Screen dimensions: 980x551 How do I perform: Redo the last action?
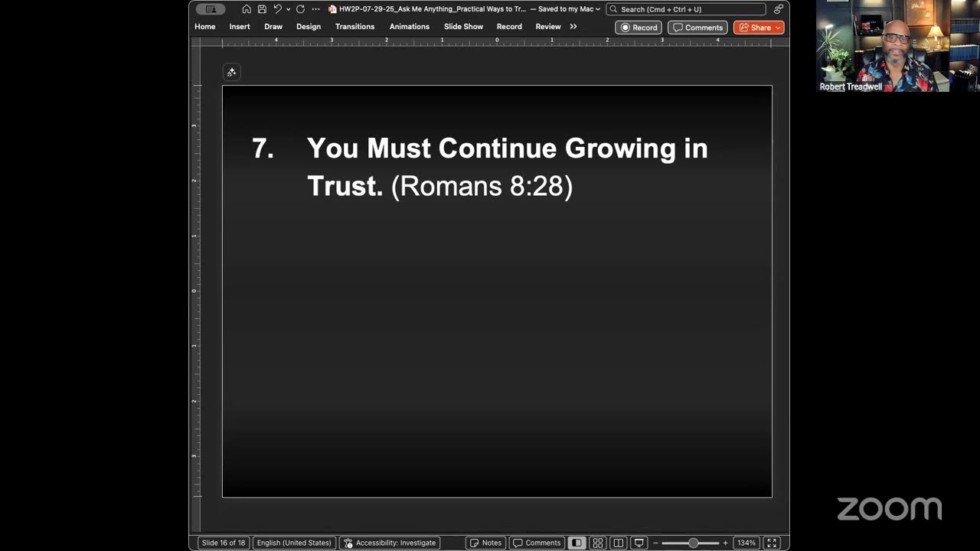click(x=300, y=9)
